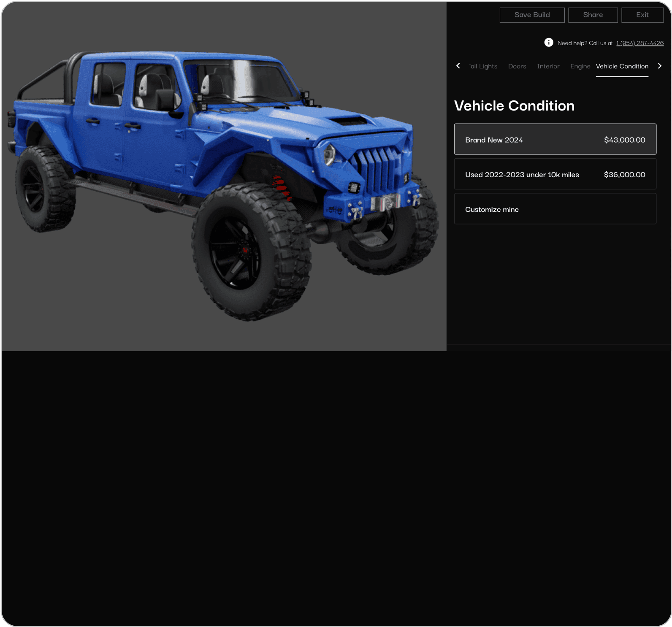Click the Save Build button
This screenshot has height=627, width=672.
click(x=532, y=15)
